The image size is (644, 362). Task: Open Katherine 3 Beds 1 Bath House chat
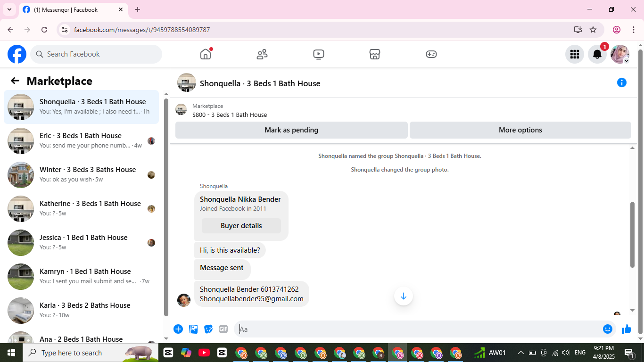82,209
